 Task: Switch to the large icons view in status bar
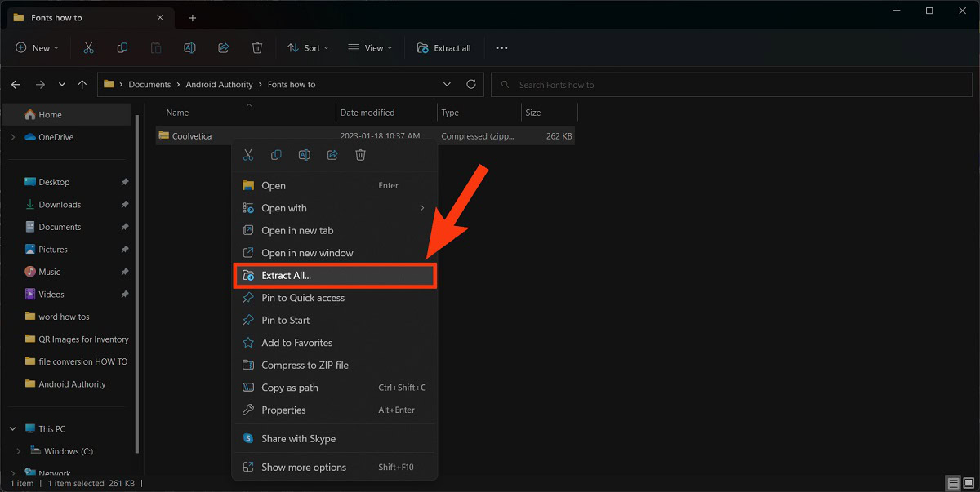tap(969, 483)
